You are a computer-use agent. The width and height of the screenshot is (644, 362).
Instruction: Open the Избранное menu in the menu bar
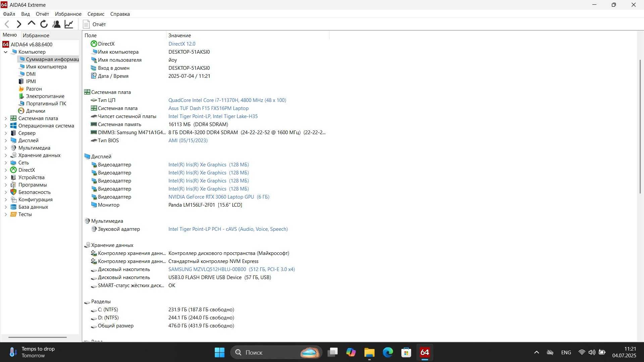click(68, 14)
